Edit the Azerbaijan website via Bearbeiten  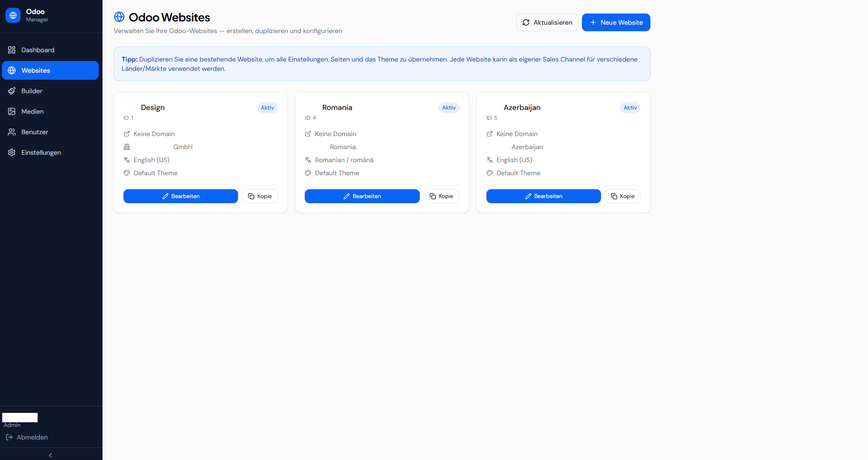tap(544, 196)
